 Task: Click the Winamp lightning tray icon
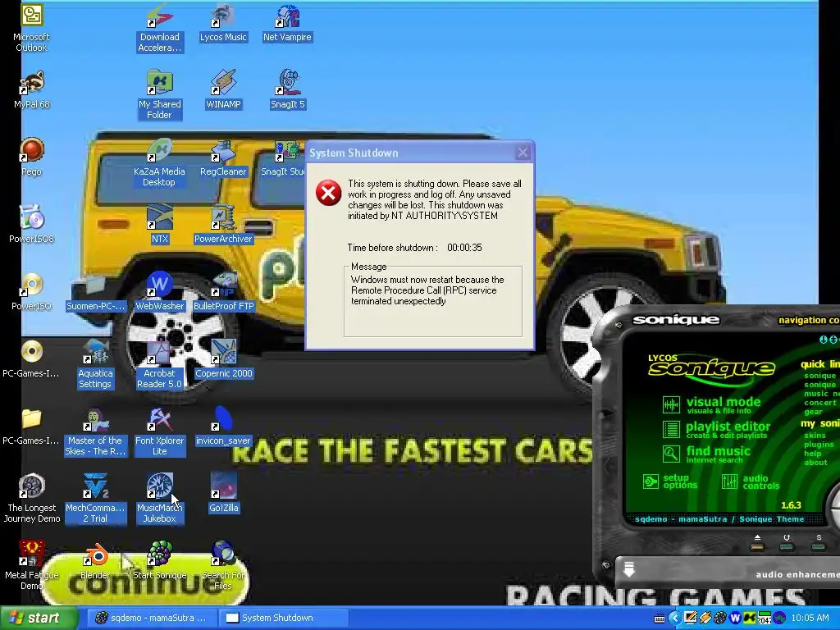705,619
